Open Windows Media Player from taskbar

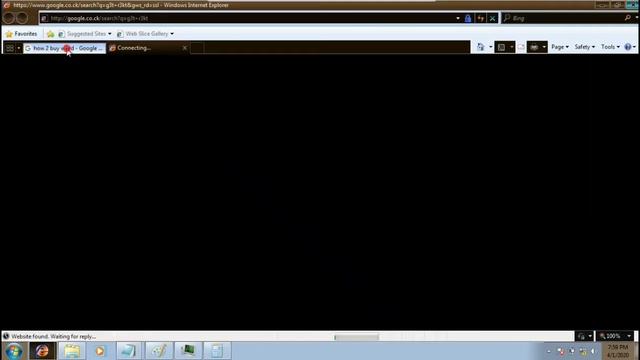100,351
